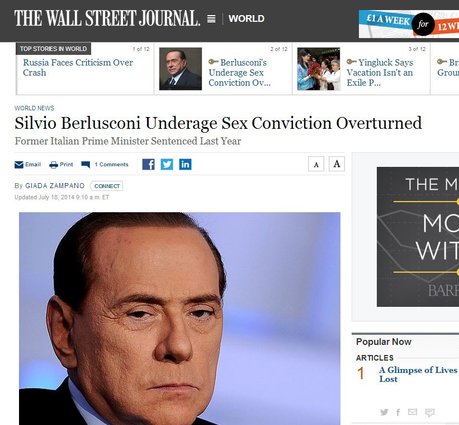Click the £1 a week subscription banner
Viewport: 459px width, 425px height.
[x=409, y=24]
